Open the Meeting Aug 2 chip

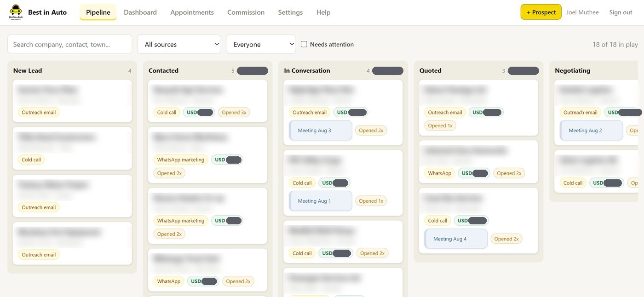592,131
